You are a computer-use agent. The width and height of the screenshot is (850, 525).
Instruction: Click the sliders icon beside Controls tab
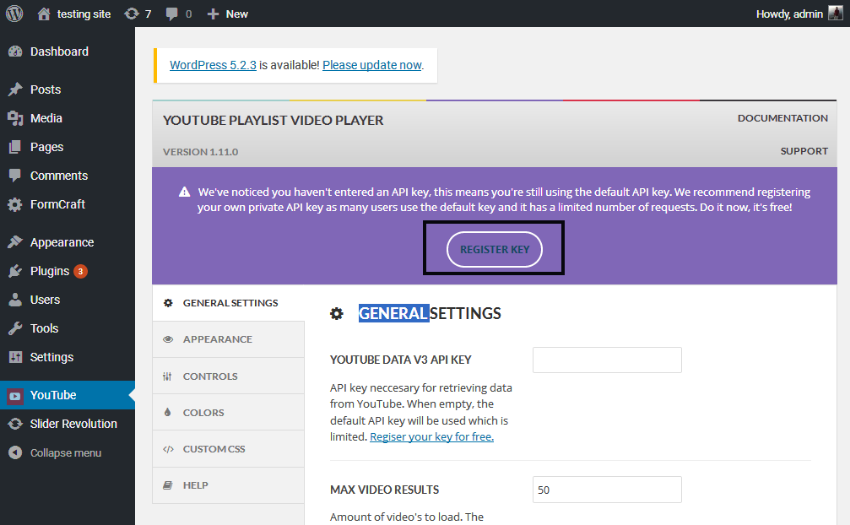click(x=168, y=376)
